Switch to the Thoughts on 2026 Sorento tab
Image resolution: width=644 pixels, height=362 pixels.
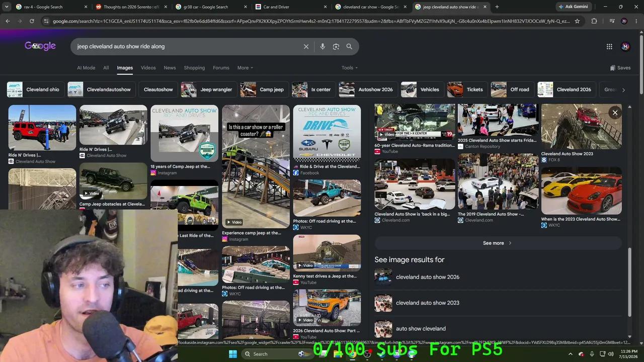coord(131,7)
